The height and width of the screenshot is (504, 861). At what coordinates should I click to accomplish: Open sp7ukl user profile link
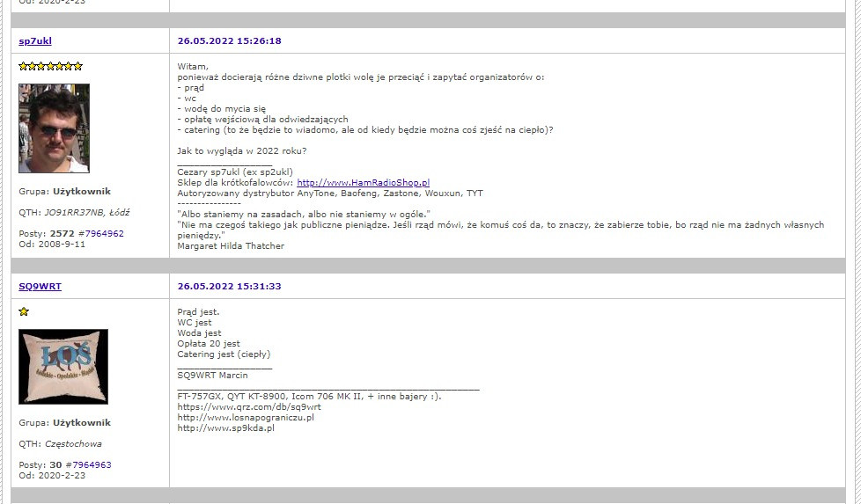[35, 41]
